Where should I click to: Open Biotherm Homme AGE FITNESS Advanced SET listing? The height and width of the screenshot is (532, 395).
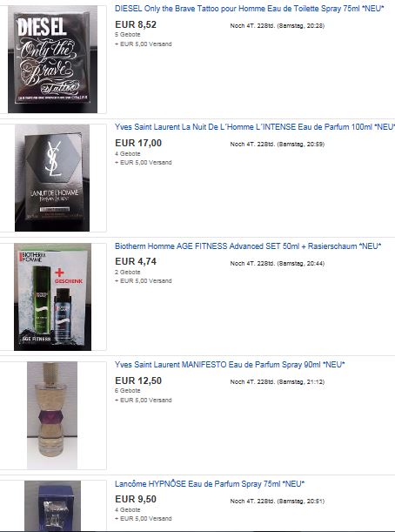click(248, 246)
